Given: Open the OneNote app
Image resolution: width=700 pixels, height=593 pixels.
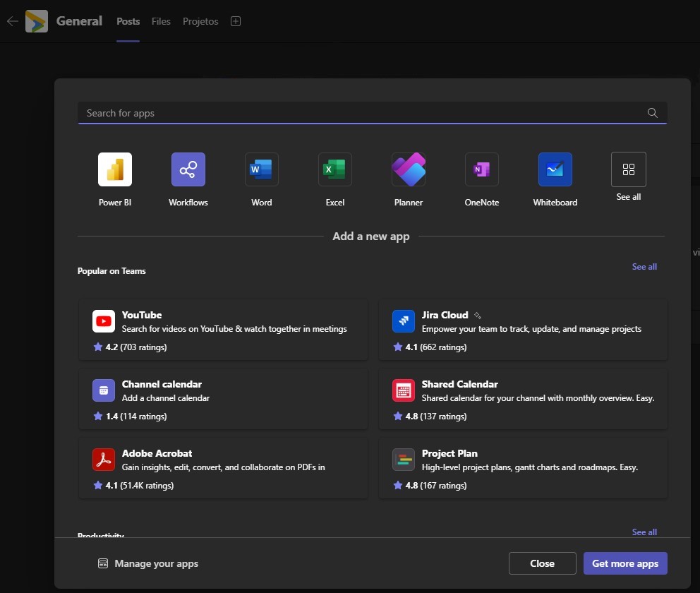Looking at the screenshot, I should 482,169.
